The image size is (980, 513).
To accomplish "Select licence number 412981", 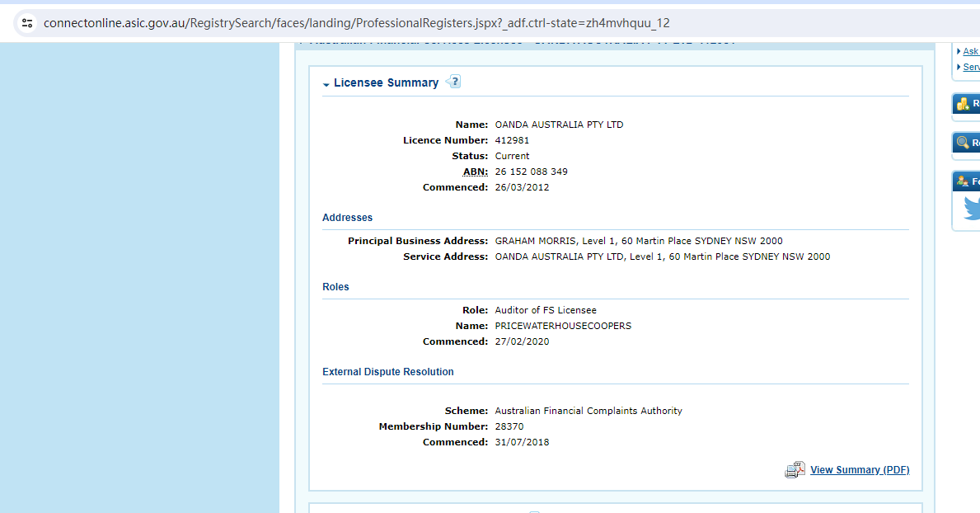I will 512,140.
